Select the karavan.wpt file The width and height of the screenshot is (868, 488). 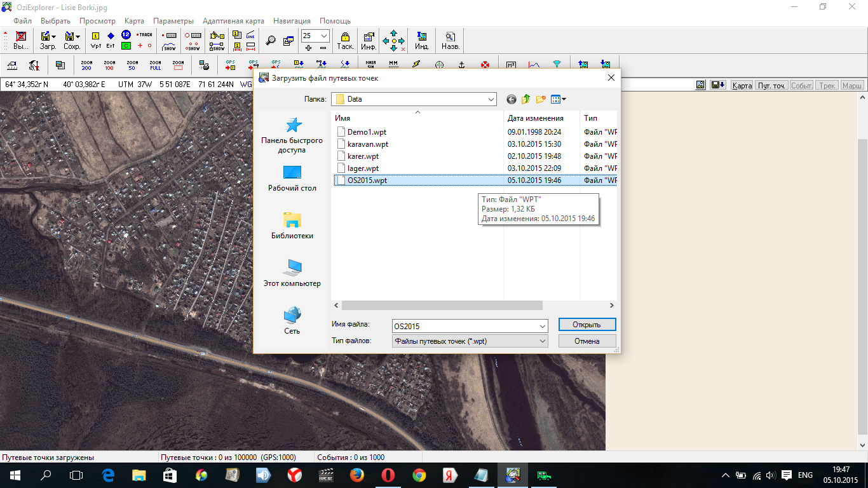point(367,144)
